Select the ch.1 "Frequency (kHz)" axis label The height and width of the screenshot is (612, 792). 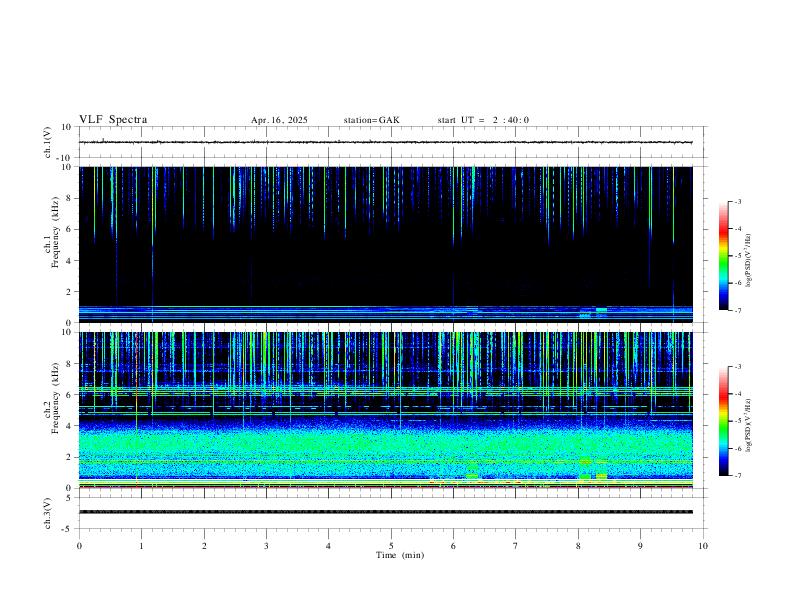coord(55,232)
